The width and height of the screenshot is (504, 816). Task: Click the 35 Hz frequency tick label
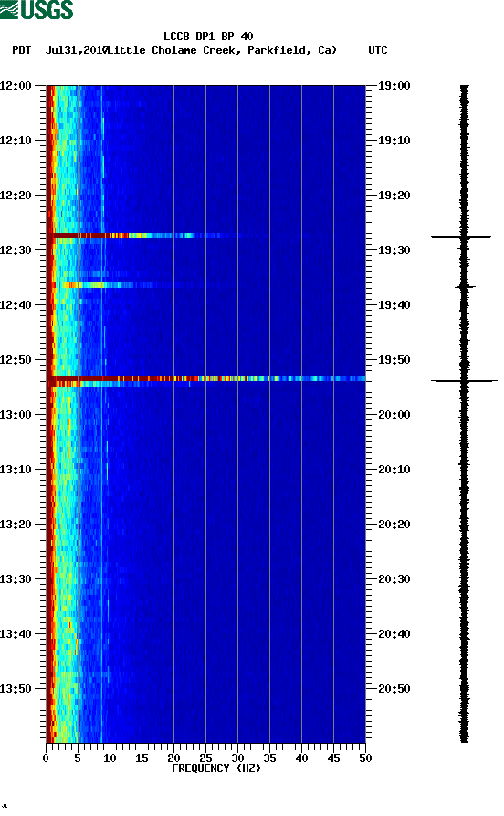pos(269,758)
